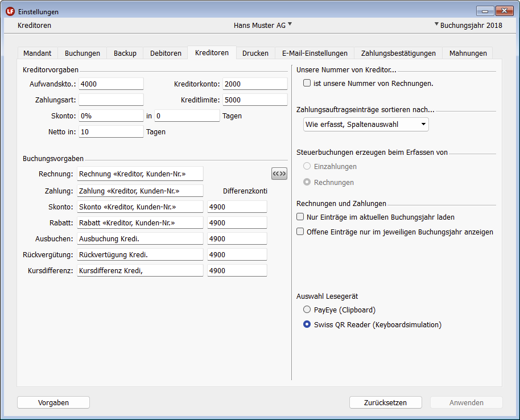Enable 'ist unsere Nummer von Rechnungen' checkbox
Screen dimensions: 520x420
click(307, 83)
